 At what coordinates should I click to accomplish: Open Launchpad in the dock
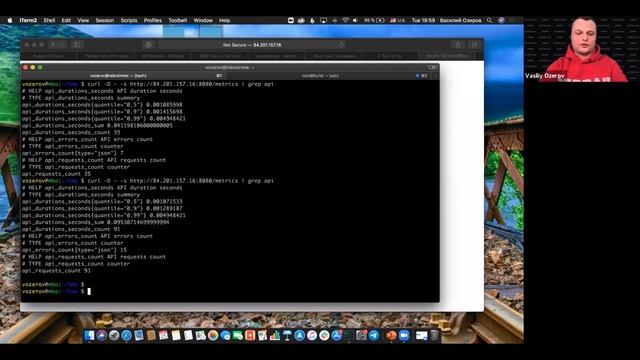(x=114, y=336)
